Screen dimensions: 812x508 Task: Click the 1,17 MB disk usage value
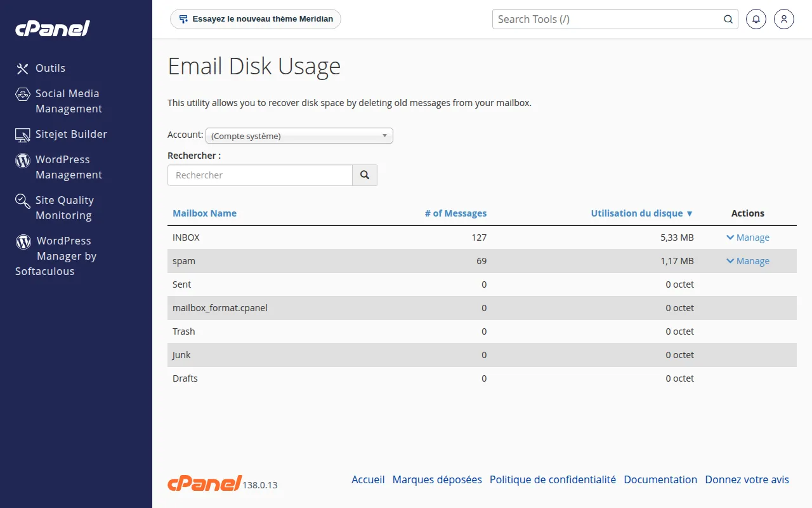click(677, 261)
